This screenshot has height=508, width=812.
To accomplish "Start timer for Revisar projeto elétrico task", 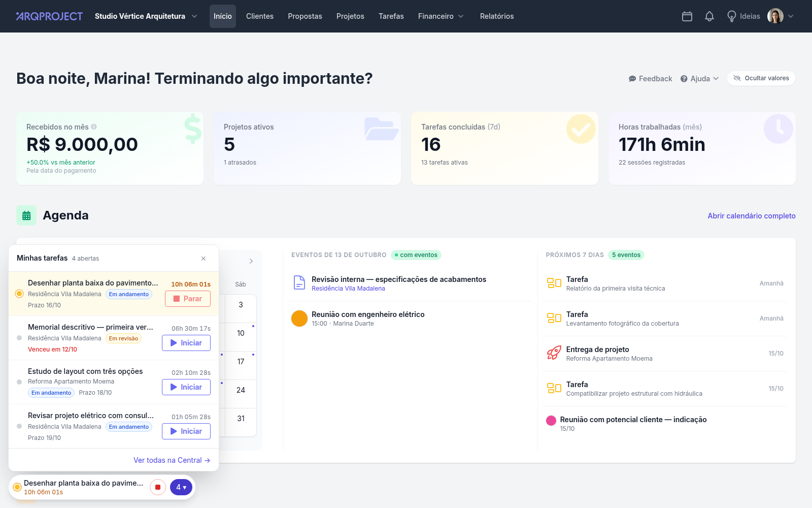I will pos(186,431).
